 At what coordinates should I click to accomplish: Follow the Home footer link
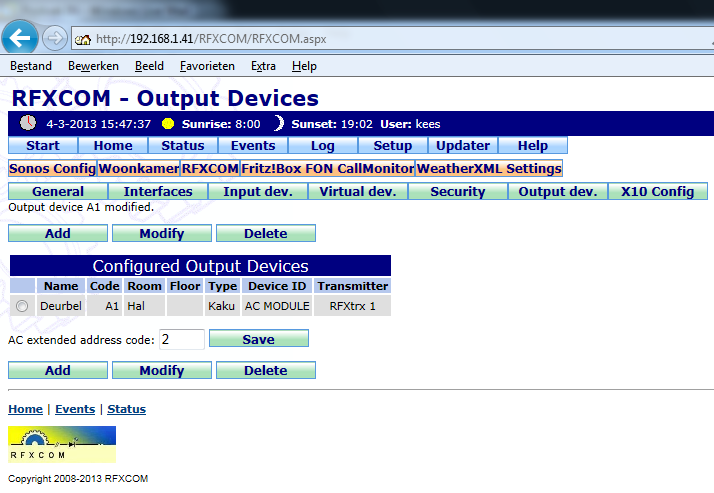point(26,409)
